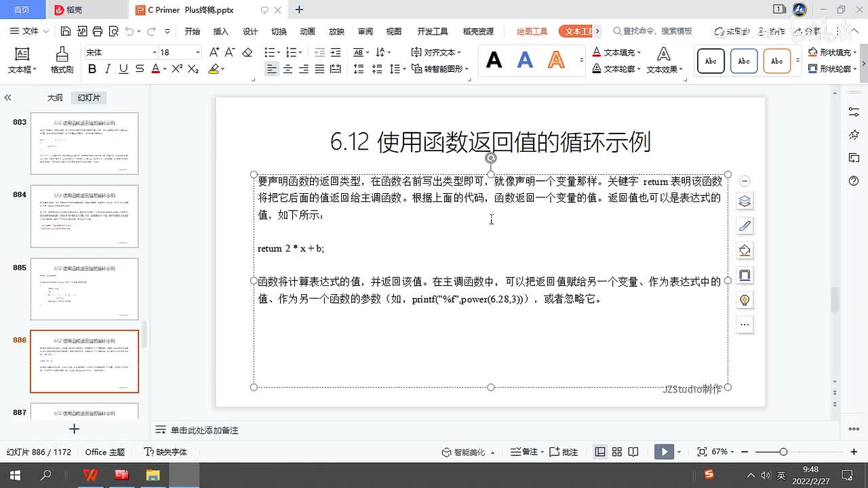Open the 动画 Animation ribbon tab

tap(307, 31)
